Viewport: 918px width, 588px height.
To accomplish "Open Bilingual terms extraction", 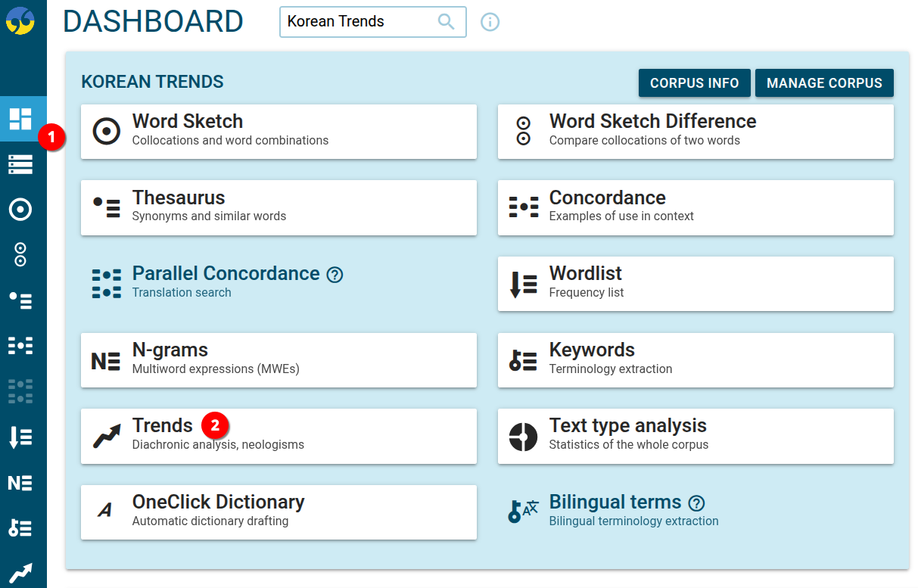I will pos(615,502).
